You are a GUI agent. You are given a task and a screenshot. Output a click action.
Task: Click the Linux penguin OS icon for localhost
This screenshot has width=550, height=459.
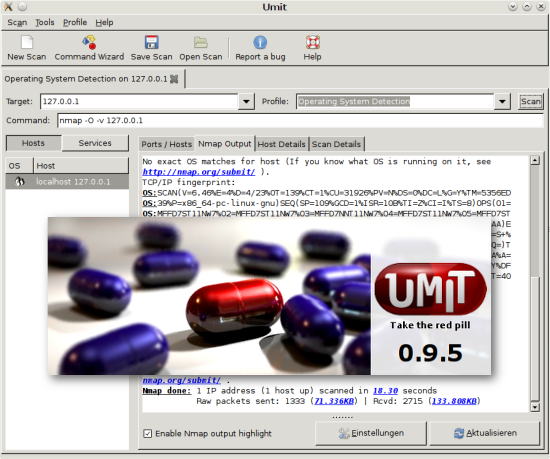[20, 182]
